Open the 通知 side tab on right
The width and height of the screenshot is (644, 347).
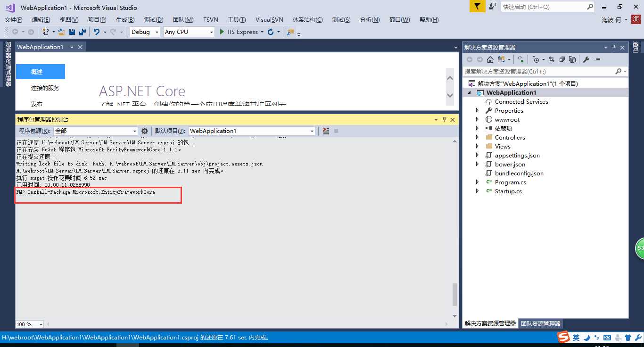636,47
